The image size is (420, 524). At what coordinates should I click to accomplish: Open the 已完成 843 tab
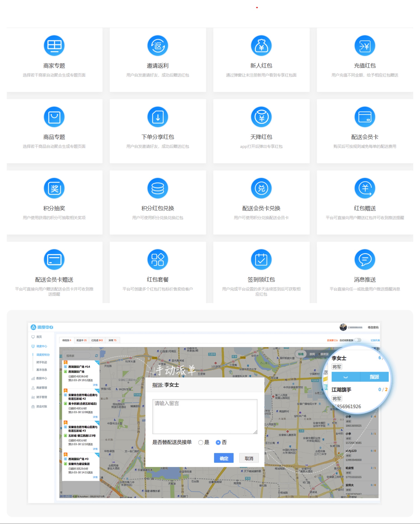(x=97, y=340)
